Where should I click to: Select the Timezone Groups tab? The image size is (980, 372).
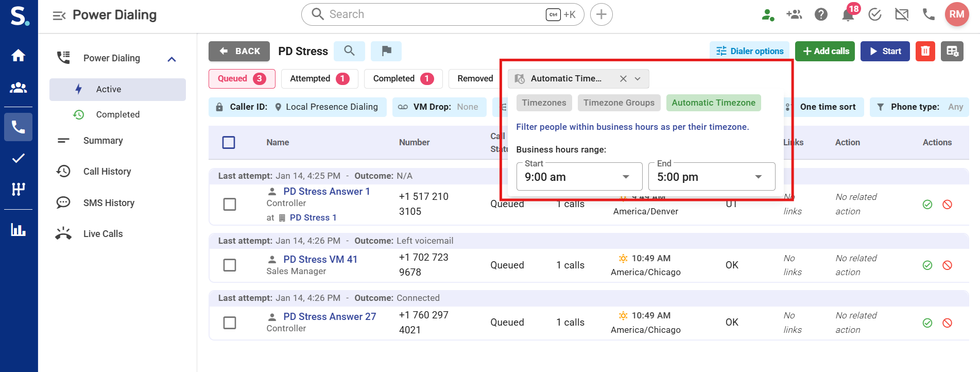click(618, 103)
